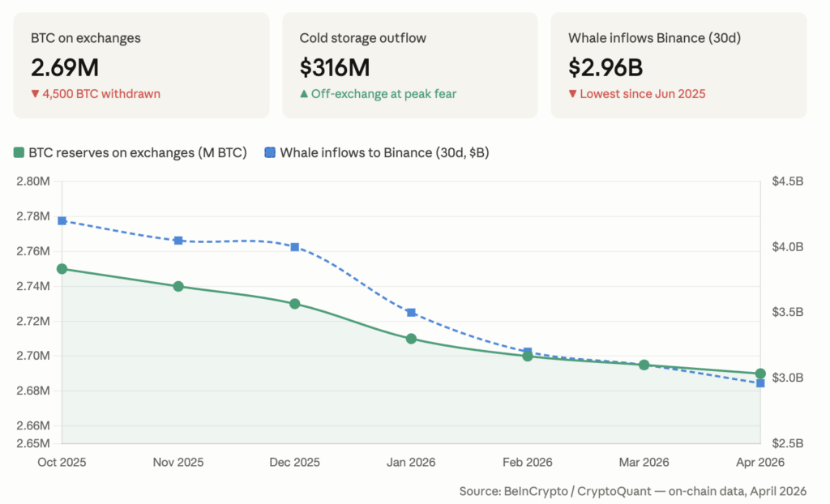Select the Feb 2026 axis label
This screenshot has width=830, height=504.
[x=528, y=462]
